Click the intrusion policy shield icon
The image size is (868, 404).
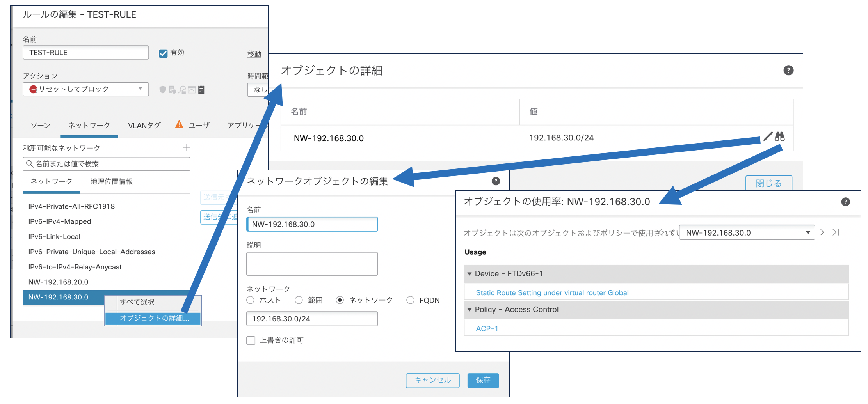pos(163,90)
